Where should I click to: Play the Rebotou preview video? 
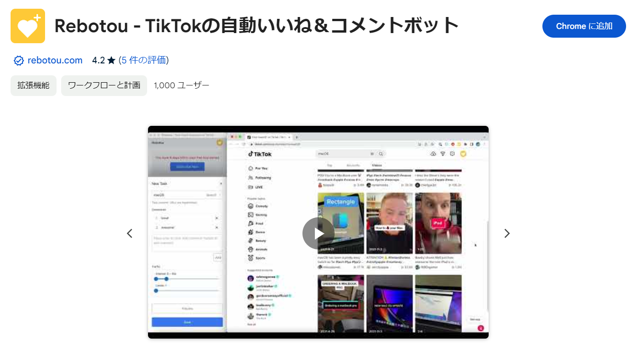(318, 233)
